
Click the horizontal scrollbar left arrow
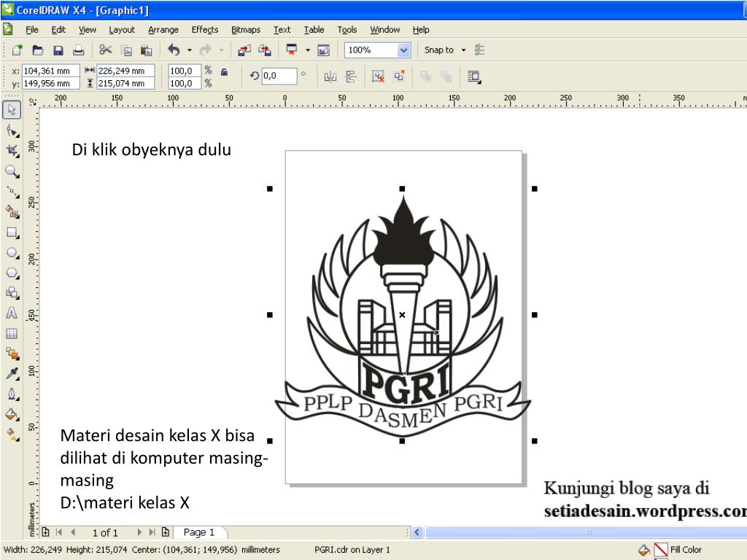click(418, 532)
